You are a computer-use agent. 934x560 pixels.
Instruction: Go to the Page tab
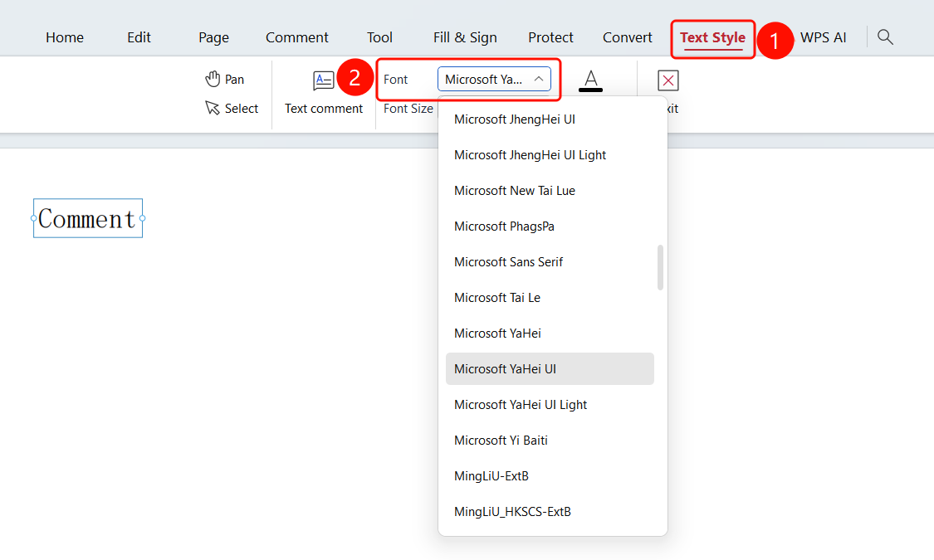pyautogui.click(x=213, y=37)
